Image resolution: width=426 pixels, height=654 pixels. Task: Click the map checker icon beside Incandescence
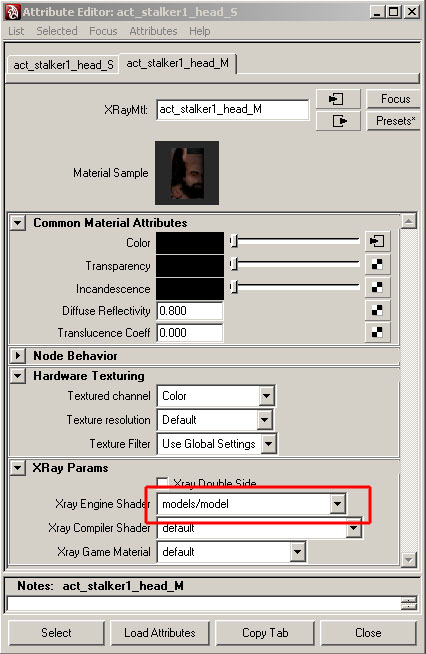pos(377,287)
